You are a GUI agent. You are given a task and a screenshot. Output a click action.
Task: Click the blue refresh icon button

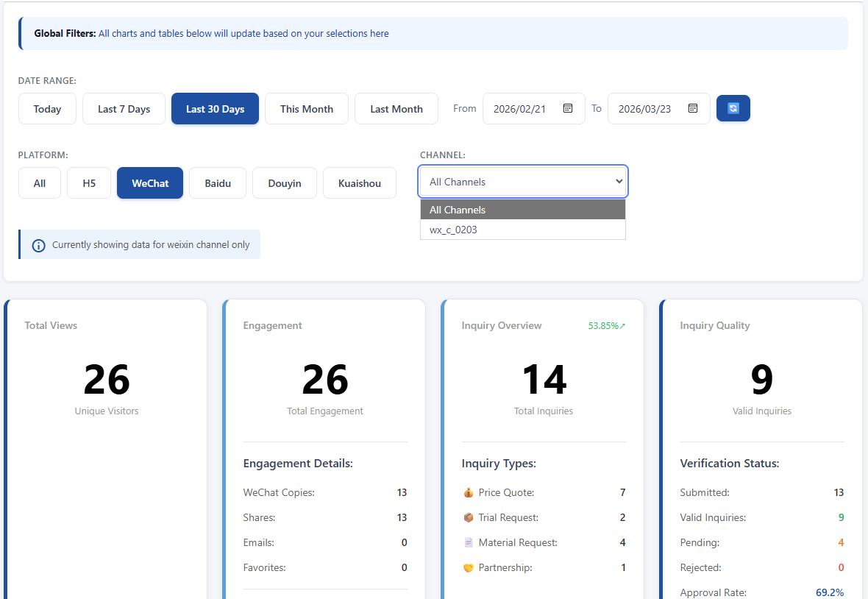[733, 108]
